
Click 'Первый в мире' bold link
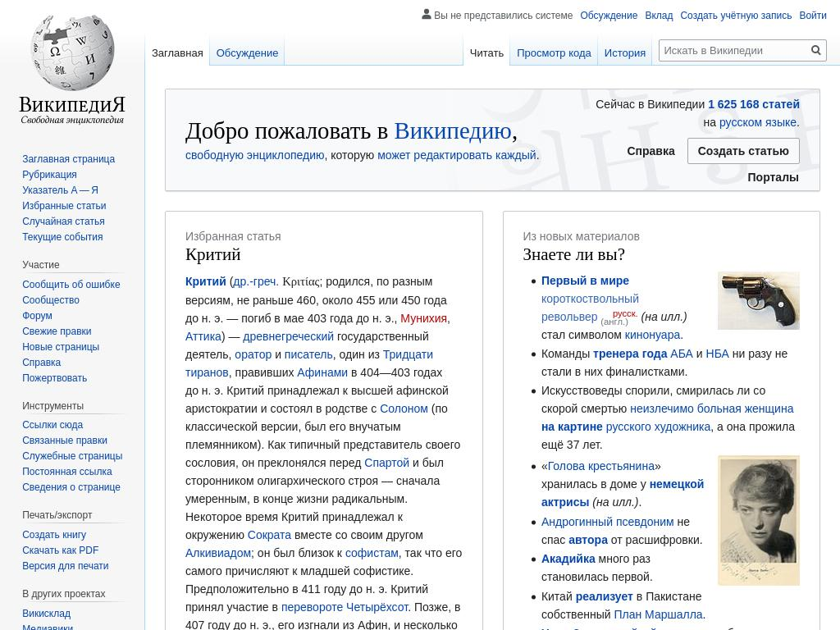click(x=585, y=281)
